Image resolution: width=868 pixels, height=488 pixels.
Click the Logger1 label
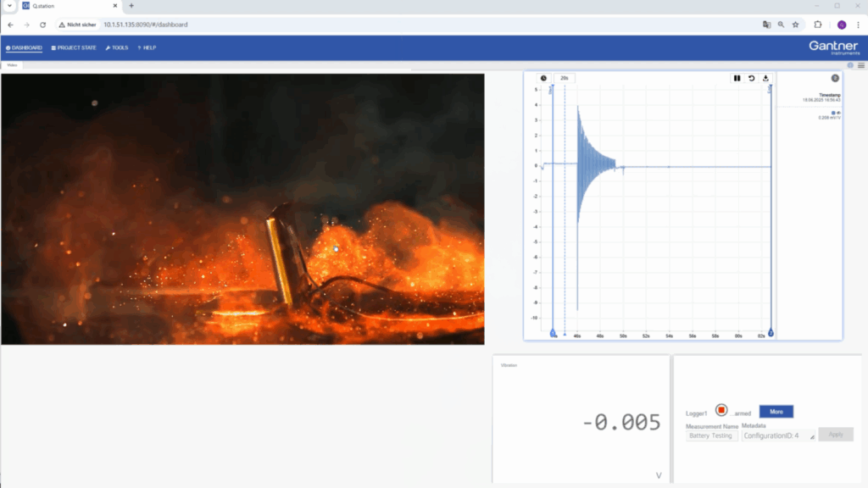click(x=696, y=413)
